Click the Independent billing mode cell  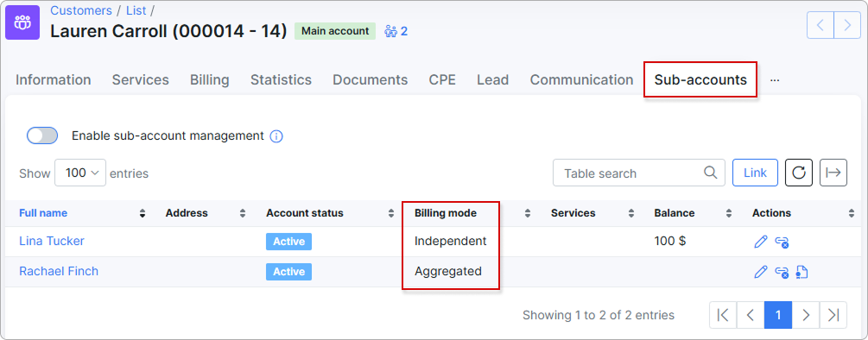tap(451, 241)
